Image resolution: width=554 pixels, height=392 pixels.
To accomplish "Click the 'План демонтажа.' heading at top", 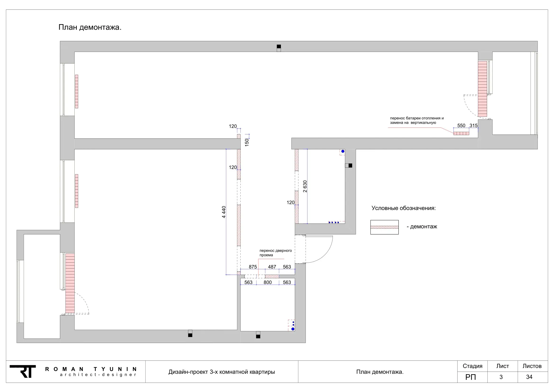I will [90, 27].
